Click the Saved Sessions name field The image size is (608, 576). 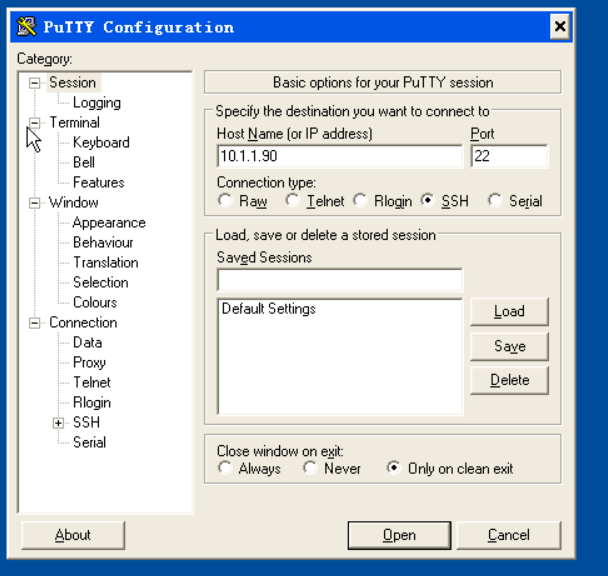click(x=340, y=280)
